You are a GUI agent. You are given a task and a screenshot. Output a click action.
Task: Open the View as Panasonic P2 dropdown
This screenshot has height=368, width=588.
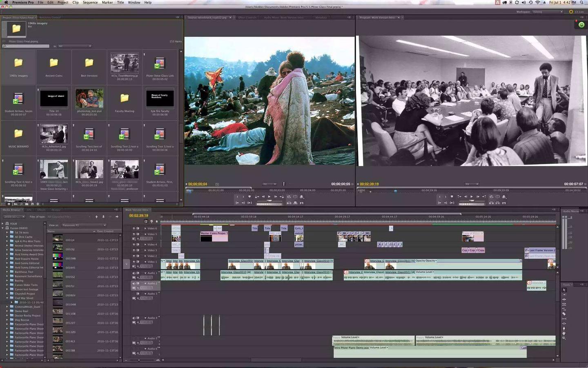tap(84, 225)
